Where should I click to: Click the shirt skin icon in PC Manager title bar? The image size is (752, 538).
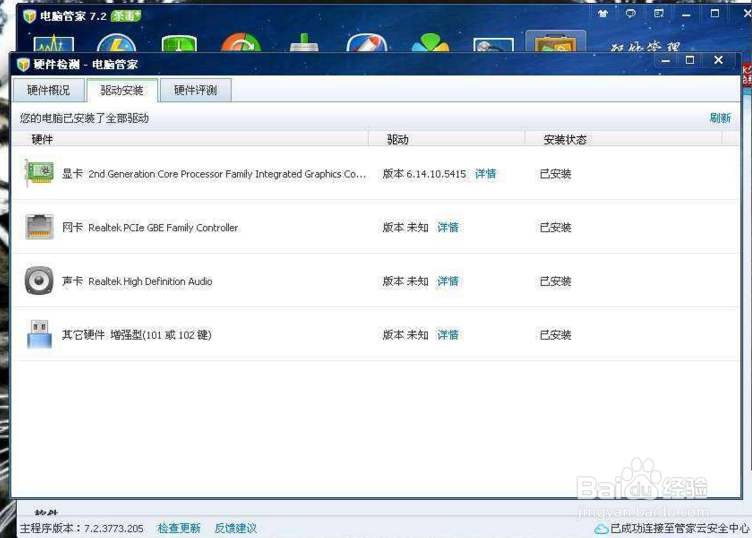(x=603, y=13)
